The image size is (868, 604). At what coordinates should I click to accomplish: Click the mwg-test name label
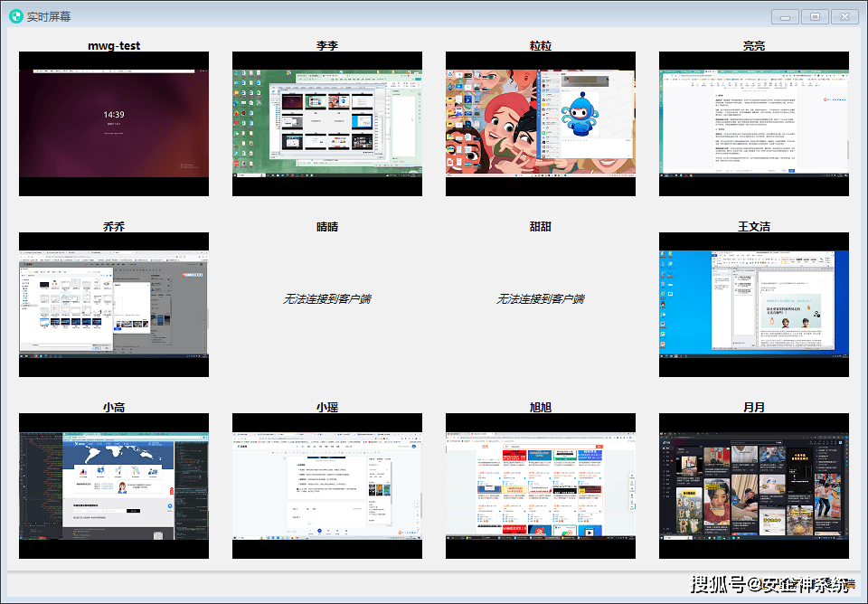[114, 45]
